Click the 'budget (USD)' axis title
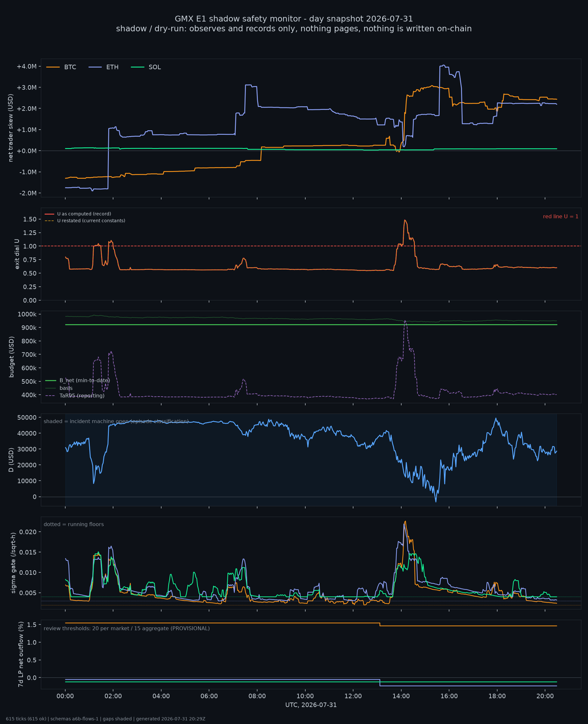The width and height of the screenshot is (588, 724). click(x=12, y=357)
